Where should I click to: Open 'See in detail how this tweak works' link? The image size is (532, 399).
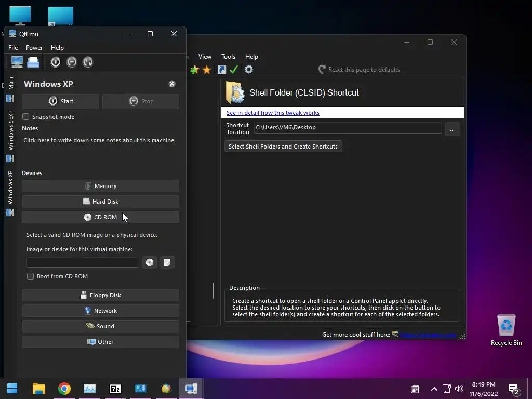click(x=273, y=113)
